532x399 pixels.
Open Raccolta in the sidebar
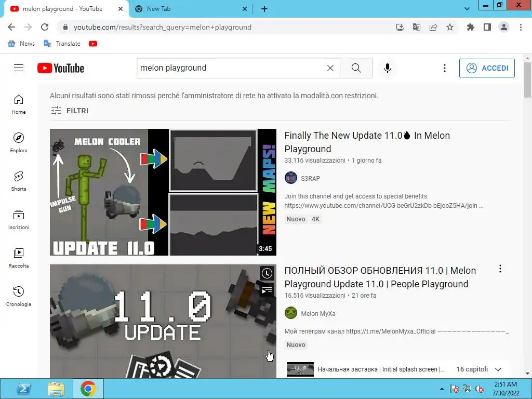coord(19,258)
